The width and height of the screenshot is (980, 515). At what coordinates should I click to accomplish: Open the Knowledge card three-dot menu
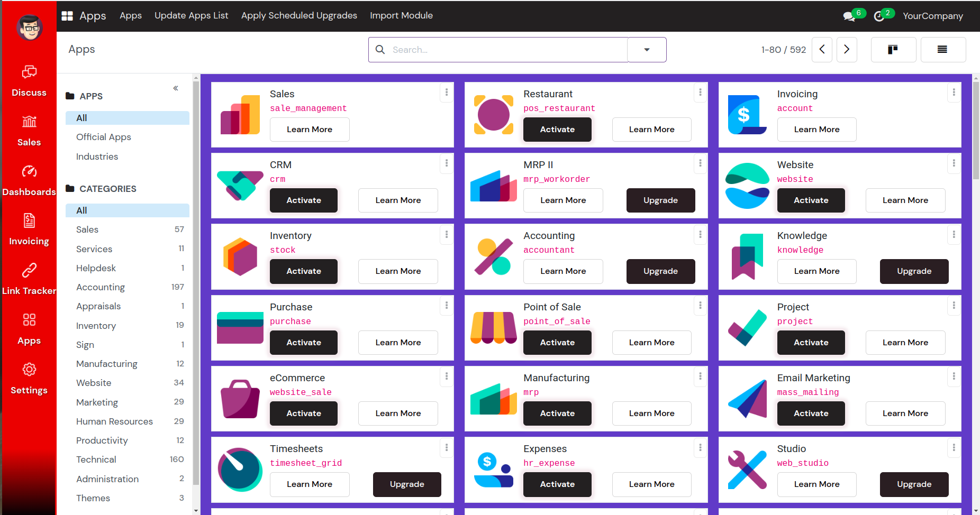(x=954, y=234)
